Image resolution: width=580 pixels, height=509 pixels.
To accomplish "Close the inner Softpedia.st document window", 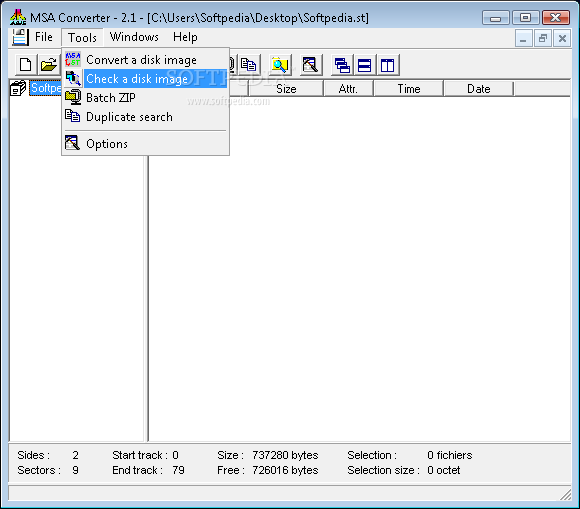I will [x=562, y=38].
